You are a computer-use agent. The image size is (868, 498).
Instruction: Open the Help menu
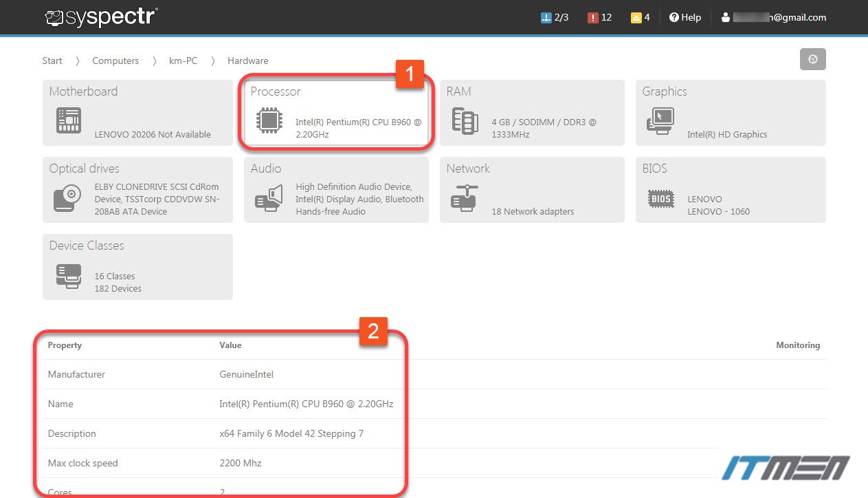coord(685,17)
